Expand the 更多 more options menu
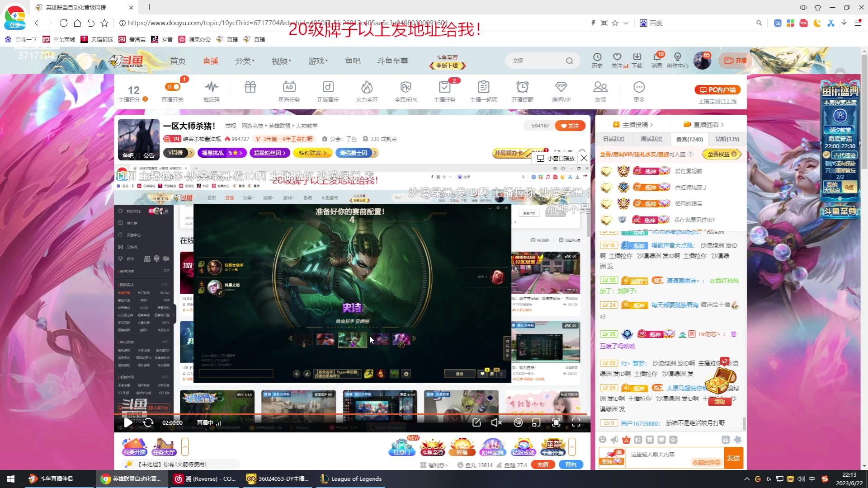The width and height of the screenshot is (868, 488). coord(639,90)
